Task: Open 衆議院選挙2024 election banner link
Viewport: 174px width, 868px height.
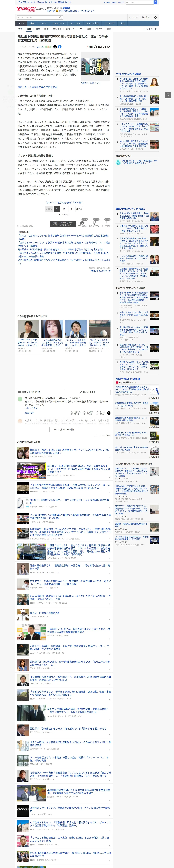Action: point(137,162)
